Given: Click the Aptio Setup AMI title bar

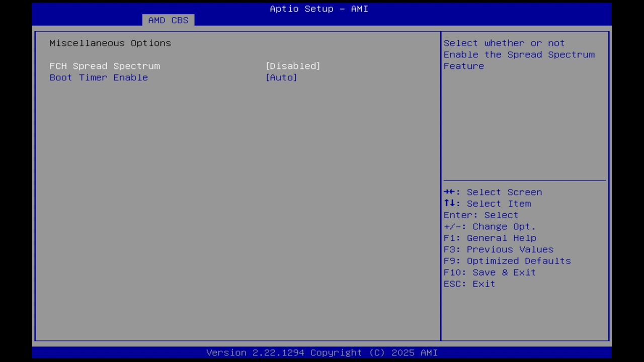Looking at the screenshot, I should click(318, 9).
